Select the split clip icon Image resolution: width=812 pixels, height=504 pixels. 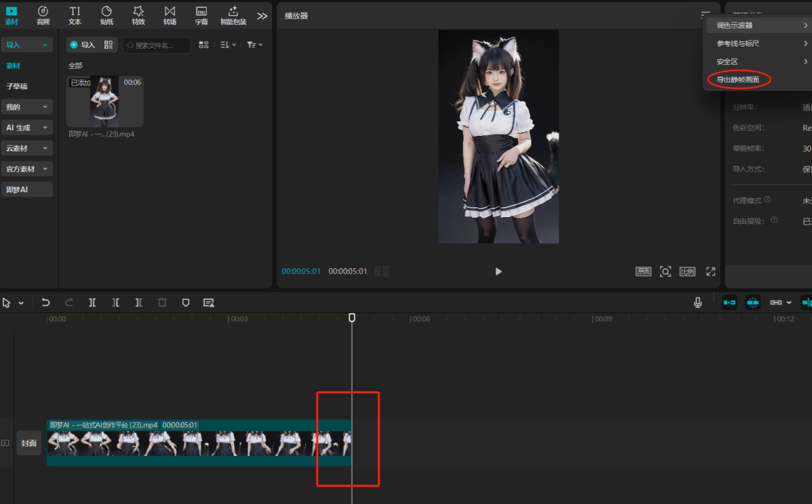click(x=92, y=302)
